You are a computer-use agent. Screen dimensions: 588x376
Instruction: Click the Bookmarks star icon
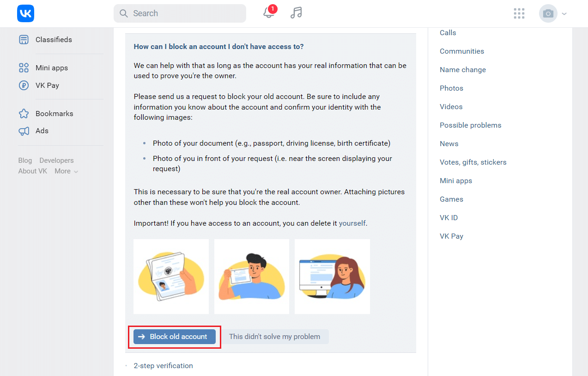tap(24, 114)
